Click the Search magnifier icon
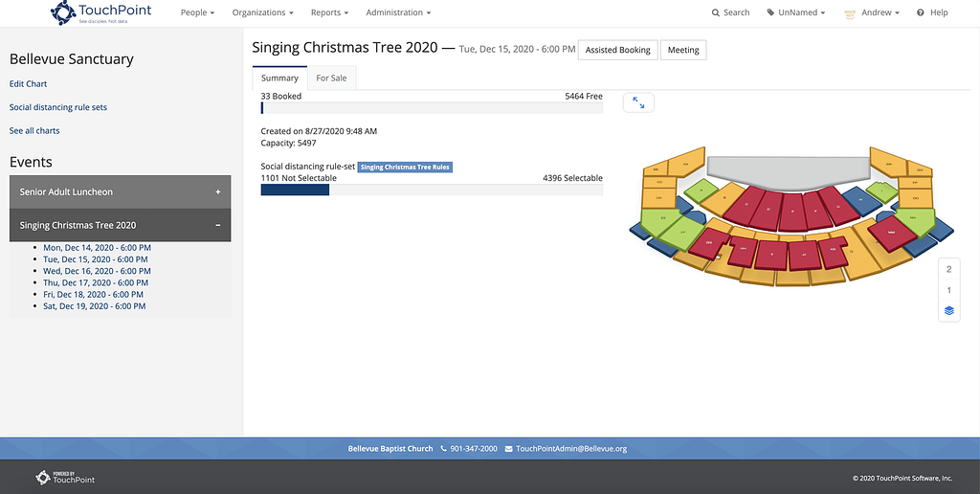The height and width of the screenshot is (494, 980). (x=716, y=12)
